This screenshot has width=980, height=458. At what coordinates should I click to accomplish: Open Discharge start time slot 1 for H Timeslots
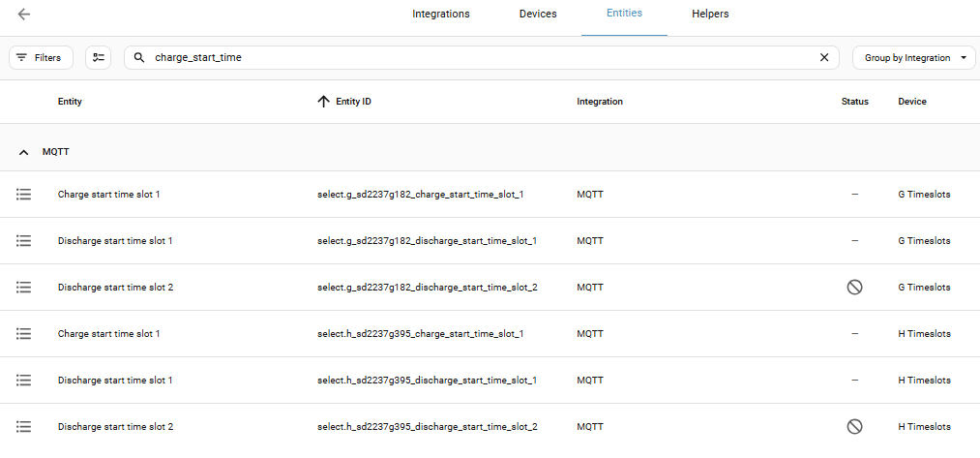(115, 380)
